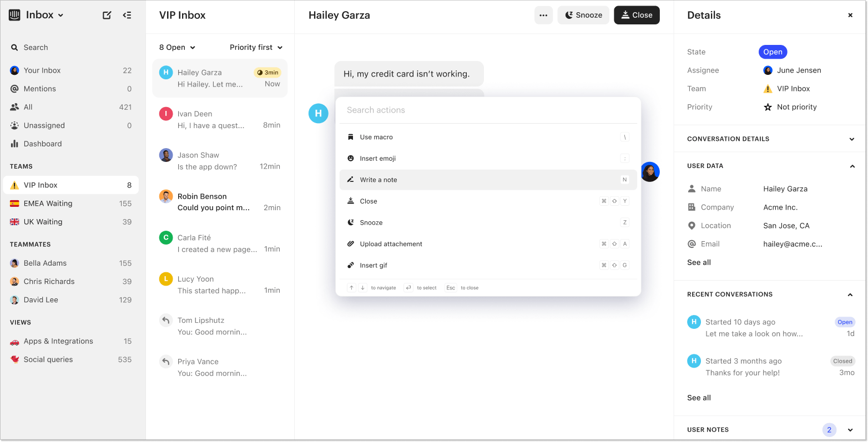The image size is (868, 442).
Task: Open recent conversation Started 3 months ago
Action: coord(771,367)
